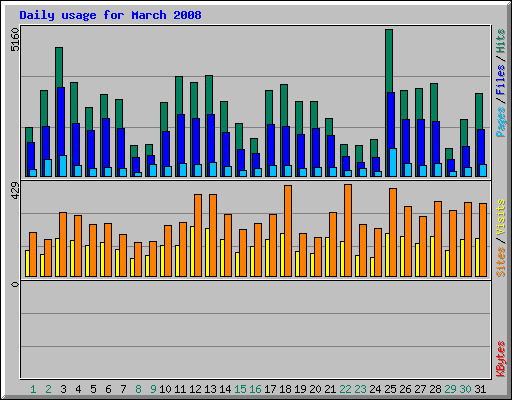Click the orange visits bar for day 31
The height and width of the screenshot is (400, 512).
point(483,240)
